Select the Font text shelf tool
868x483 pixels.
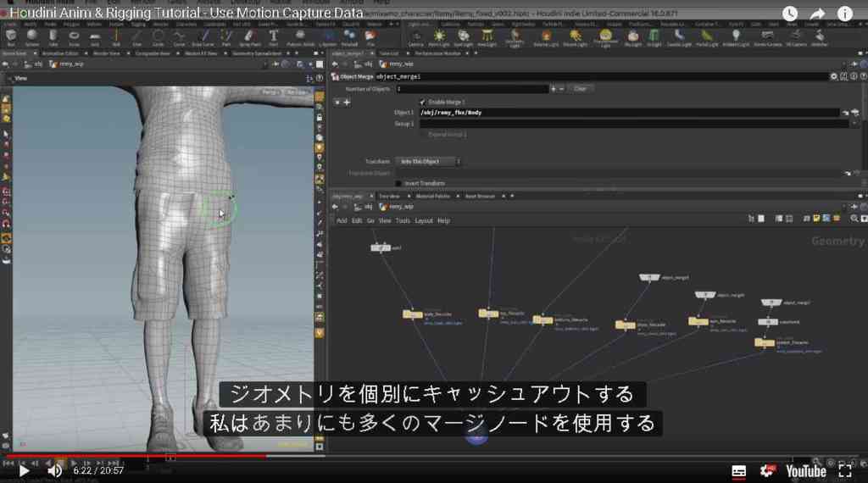(274, 37)
